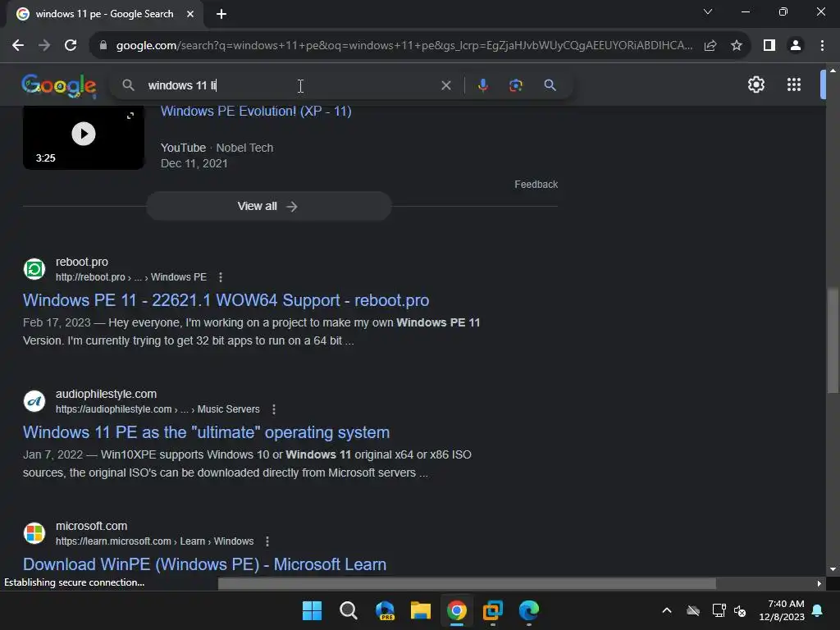Open Chrome side panel
This screenshot has height=630, width=840.
(769, 46)
